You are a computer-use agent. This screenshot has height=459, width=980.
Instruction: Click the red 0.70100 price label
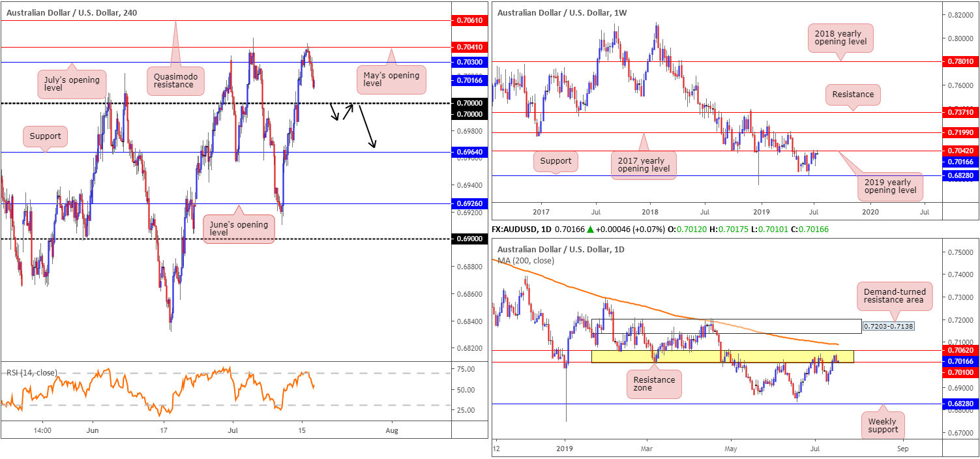[961, 372]
